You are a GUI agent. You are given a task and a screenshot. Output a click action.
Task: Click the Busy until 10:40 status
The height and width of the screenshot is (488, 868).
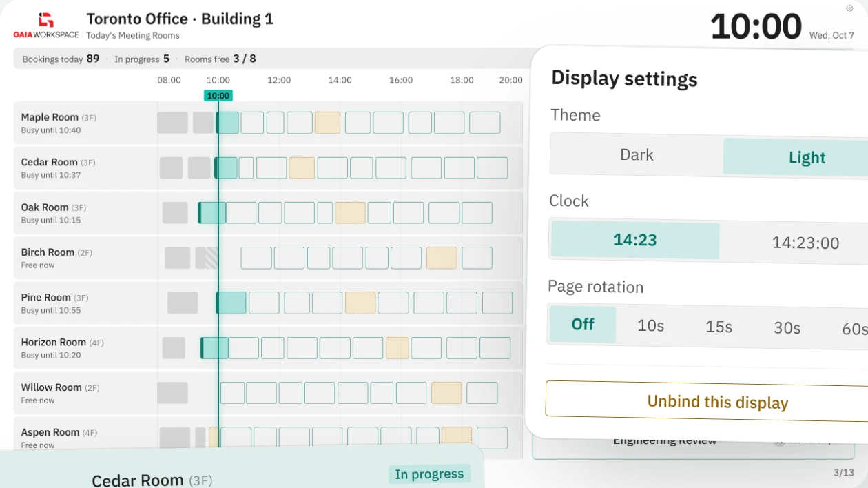pos(51,130)
